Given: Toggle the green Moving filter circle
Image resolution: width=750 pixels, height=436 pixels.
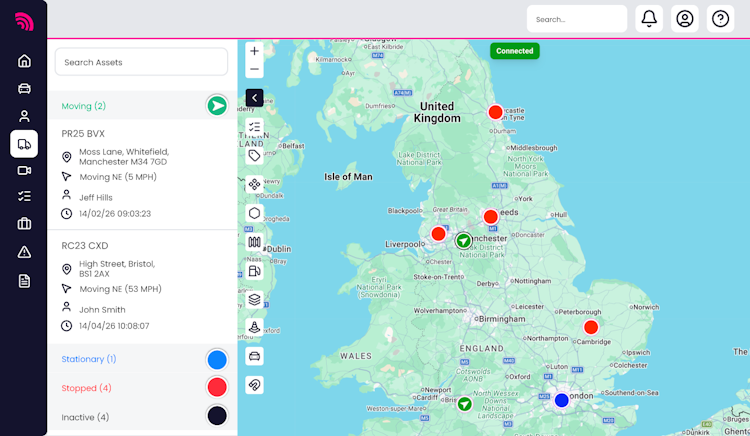Looking at the screenshot, I should click(x=217, y=106).
